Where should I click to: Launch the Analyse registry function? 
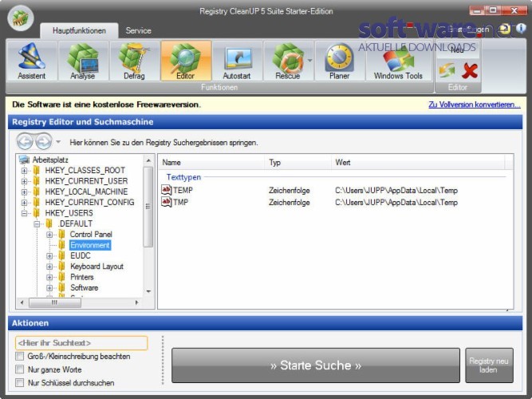click(83, 61)
